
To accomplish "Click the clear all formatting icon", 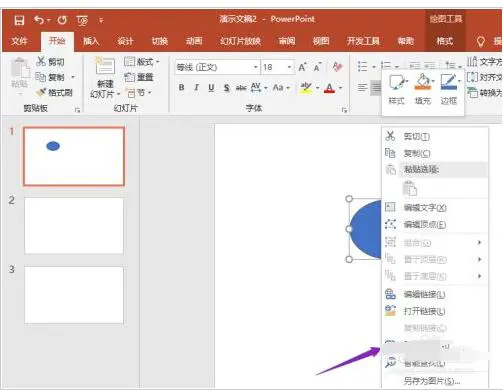I will [x=337, y=67].
